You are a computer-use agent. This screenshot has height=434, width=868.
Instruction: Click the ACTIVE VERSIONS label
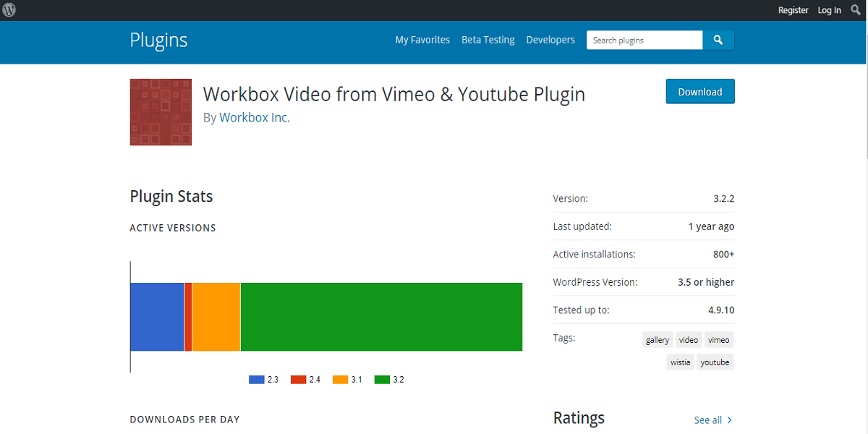tap(173, 228)
